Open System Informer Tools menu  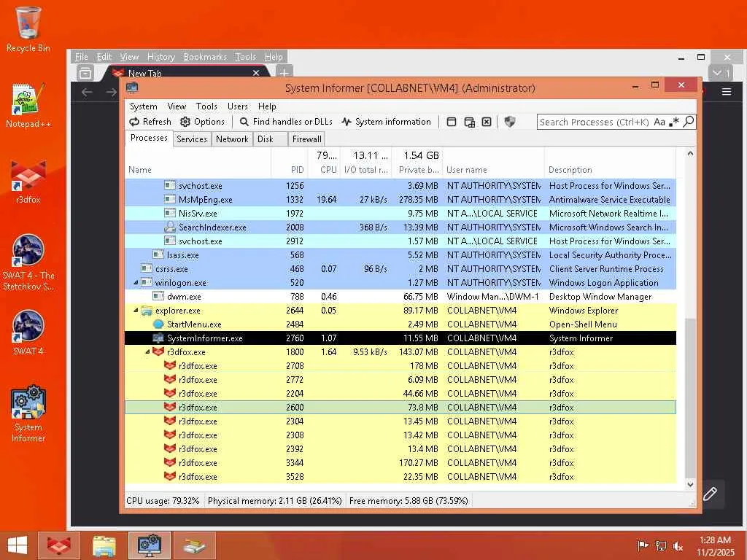[x=206, y=106]
